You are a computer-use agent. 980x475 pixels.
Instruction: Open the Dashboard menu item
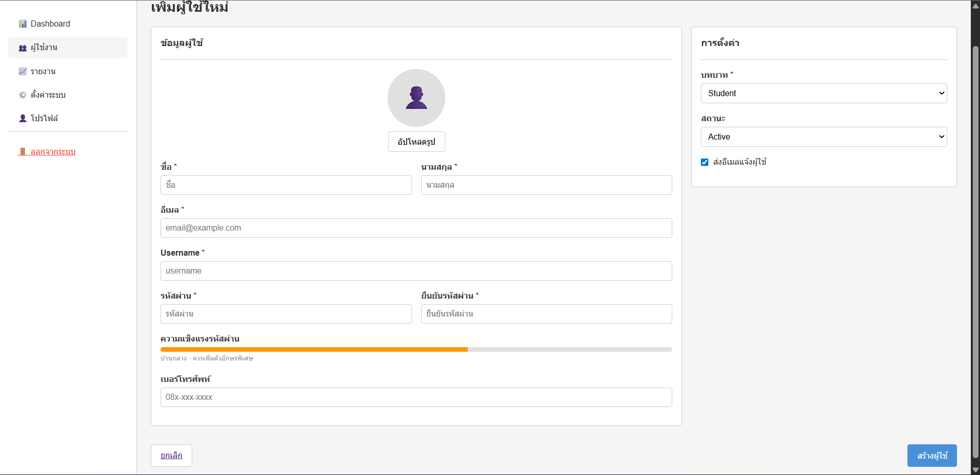point(50,24)
